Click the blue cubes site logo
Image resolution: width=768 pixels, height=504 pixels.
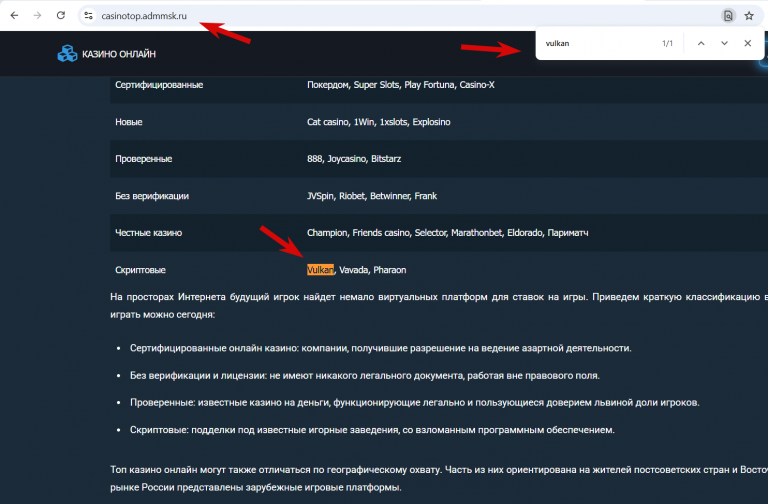(67, 53)
